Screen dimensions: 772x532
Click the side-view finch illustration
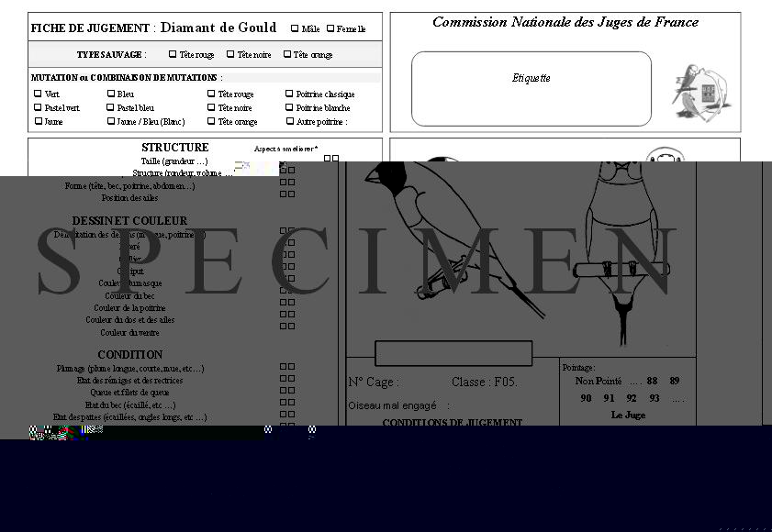pos(439,229)
